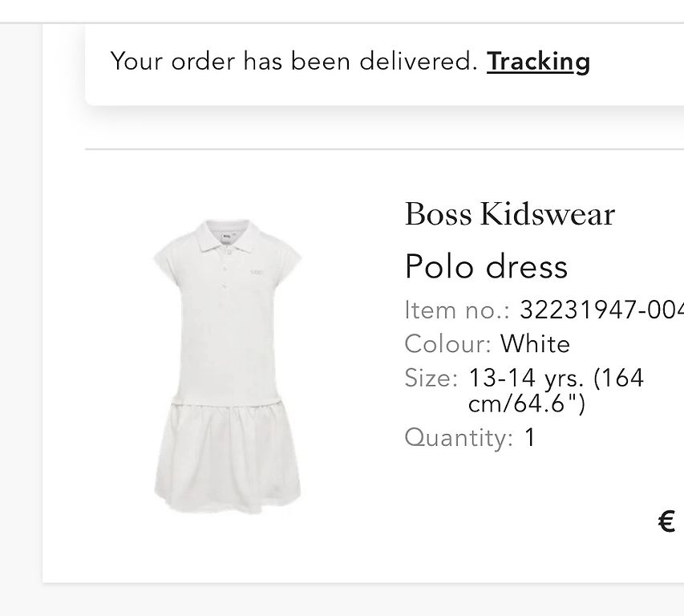Image resolution: width=684 pixels, height=616 pixels.
Task: Click the Item no. label
Action: point(457,310)
